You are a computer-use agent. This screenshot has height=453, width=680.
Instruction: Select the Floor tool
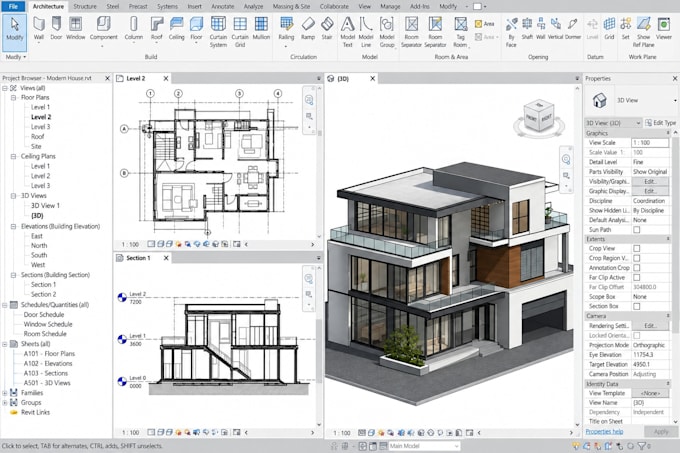click(x=196, y=29)
